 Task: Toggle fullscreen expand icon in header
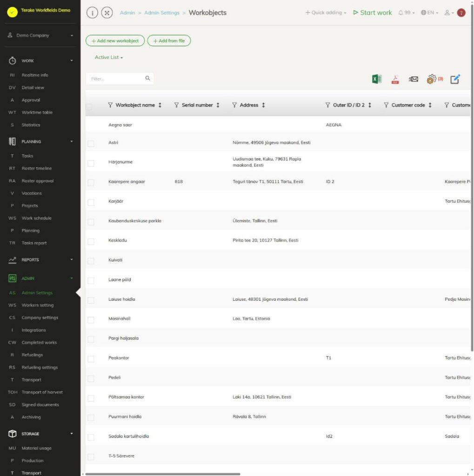107,13
